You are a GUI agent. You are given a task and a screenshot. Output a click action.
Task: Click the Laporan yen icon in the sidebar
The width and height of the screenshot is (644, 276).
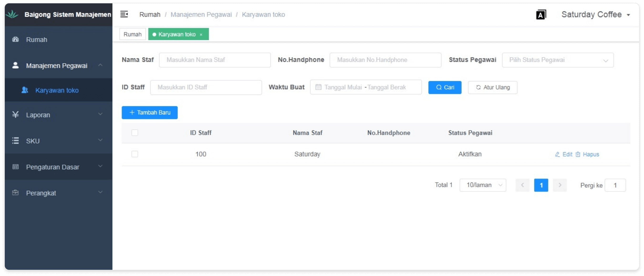pyautogui.click(x=15, y=114)
